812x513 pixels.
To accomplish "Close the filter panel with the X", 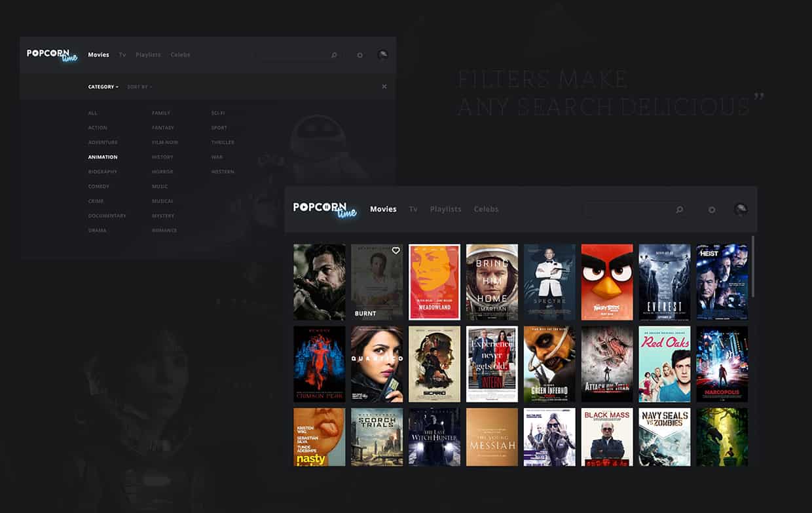I will point(384,86).
